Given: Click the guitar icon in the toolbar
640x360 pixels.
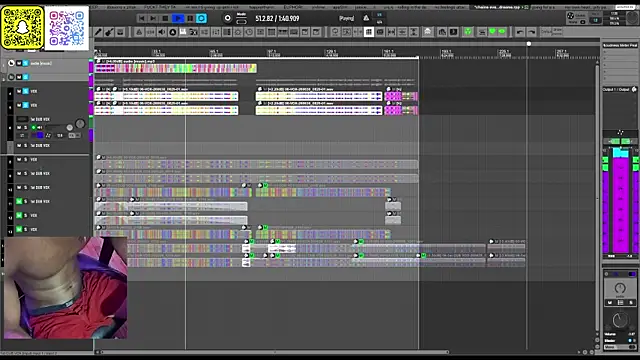Looking at the screenshot, I should click(109, 32).
